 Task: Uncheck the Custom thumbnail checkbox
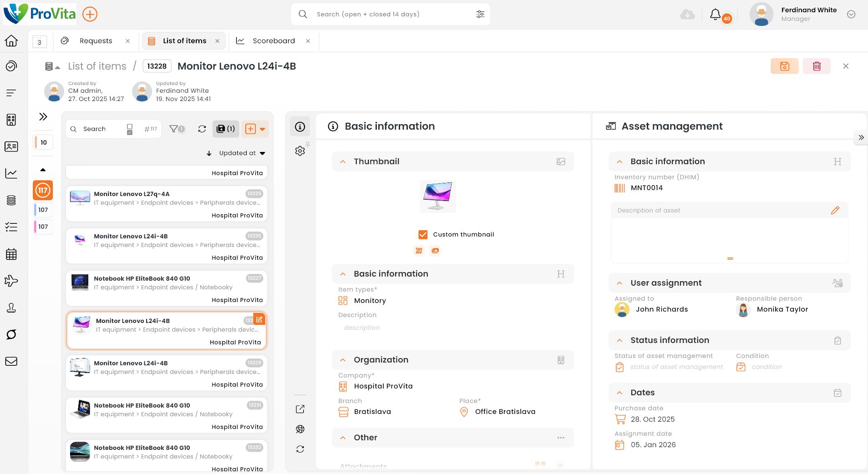tap(423, 235)
